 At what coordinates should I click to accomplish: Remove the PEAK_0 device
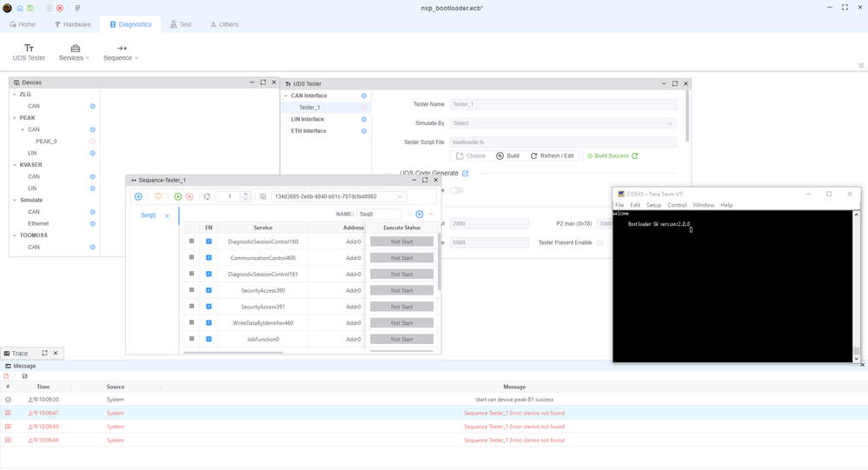(92, 142)
